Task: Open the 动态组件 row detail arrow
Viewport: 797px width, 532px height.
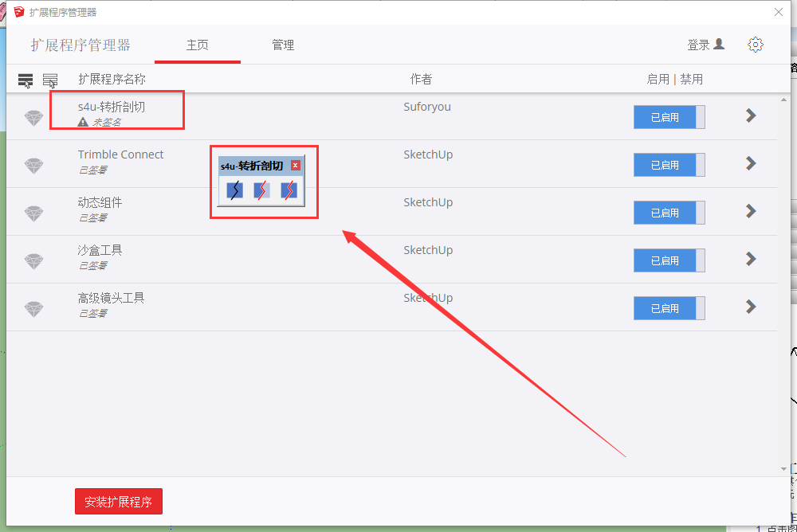Action: [750, 213]
